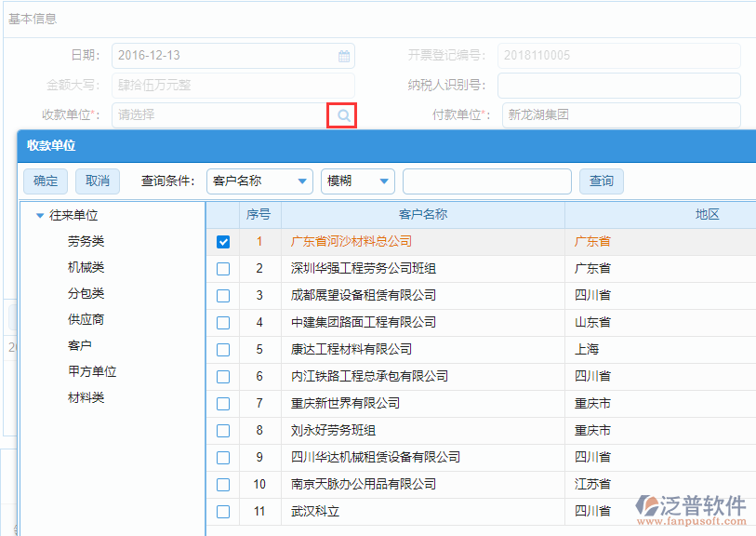This screenshot has width=756, height=536.
Task: Check the 刘永好劳务班组 row
Action: pyautogui.click(x=223, y=430)
